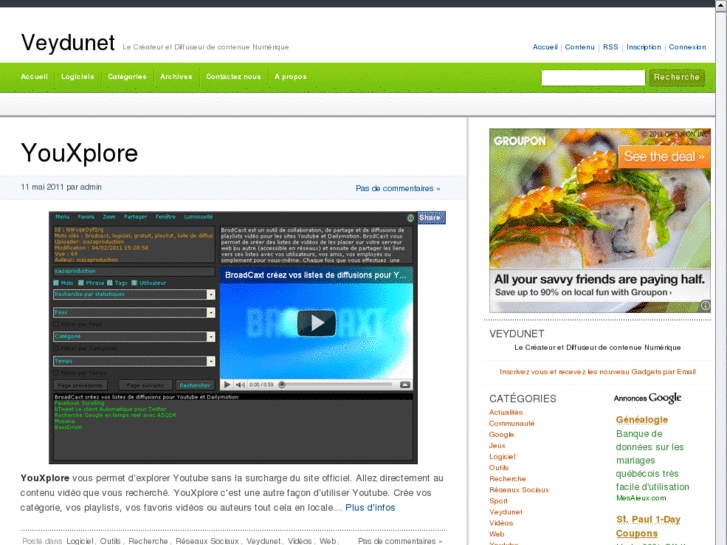Open the Recherche par statistiques dropdown
The image size is (727, 545).
[134, 295]
